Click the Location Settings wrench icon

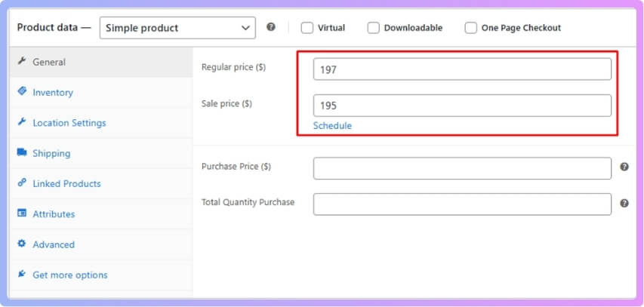tap(22, 122)
